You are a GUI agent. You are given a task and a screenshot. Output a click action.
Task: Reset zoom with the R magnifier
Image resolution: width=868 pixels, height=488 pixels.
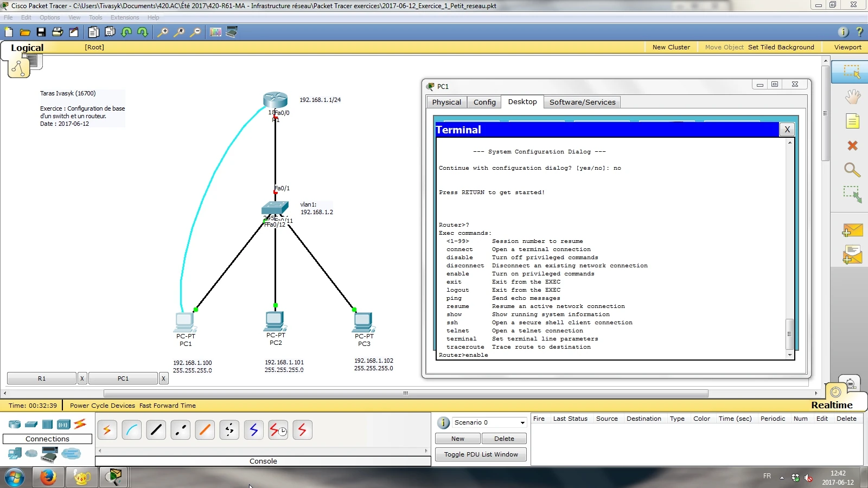click(x=179, y=32)
